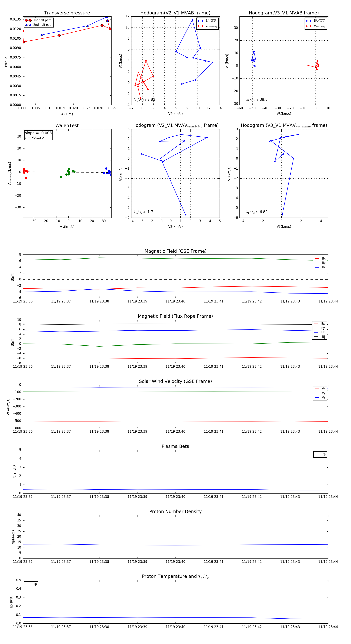Select B/√μ0ρ legend entry in V2_V1 MVAB hodogram

pos(207,21)
